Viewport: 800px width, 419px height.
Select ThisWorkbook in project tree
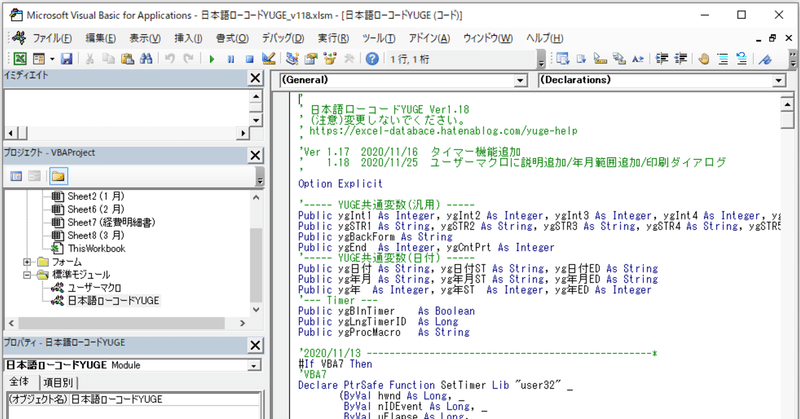coord(97,249)
